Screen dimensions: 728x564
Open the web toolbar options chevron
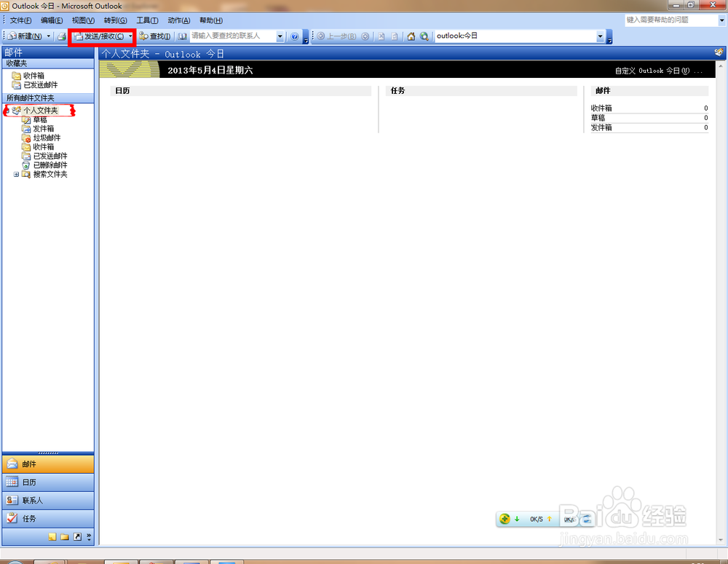coord(609,37)
